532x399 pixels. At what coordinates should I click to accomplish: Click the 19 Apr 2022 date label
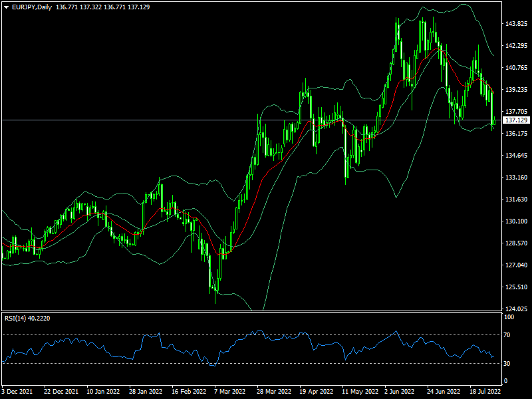(x=317, y=392)
